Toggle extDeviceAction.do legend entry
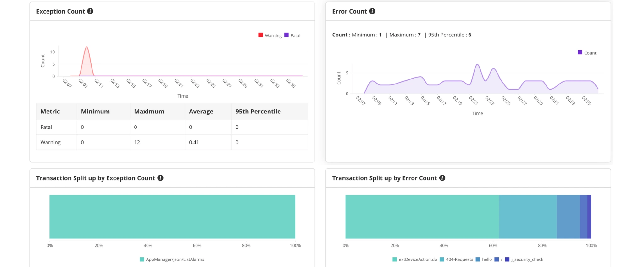This screenshot has width=644, height=267. 414,259
